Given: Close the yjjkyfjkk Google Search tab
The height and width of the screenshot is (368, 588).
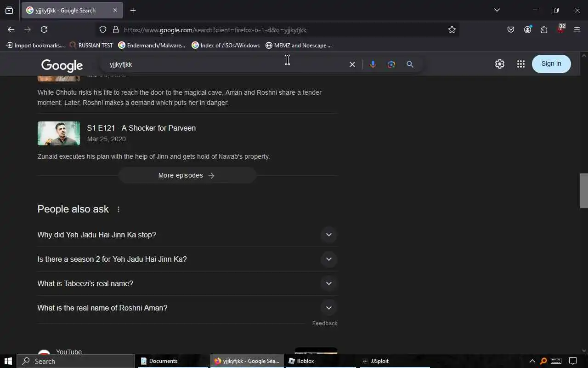Looking at the screenshot, I should (115, 10).
